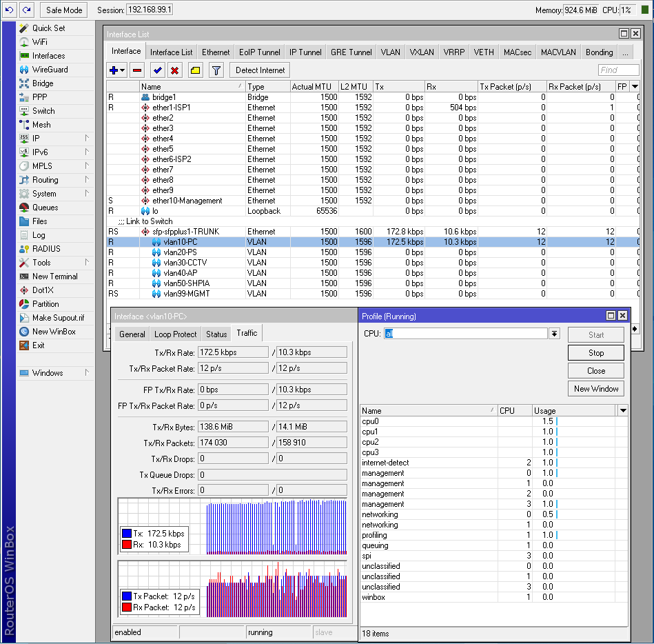Click inside the Find input field
654x644 pixels.
click(618, 70)
